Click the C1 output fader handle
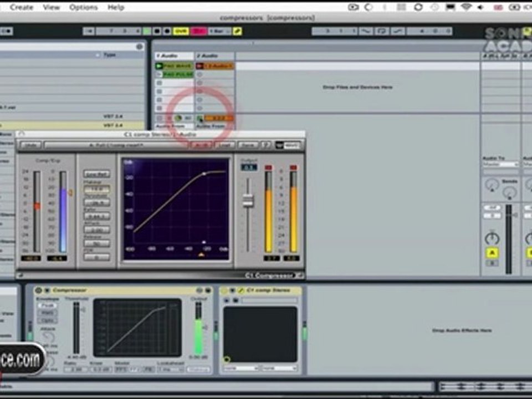Image resolution: width=532 pixels, height=399 pixels. [248, 200]
